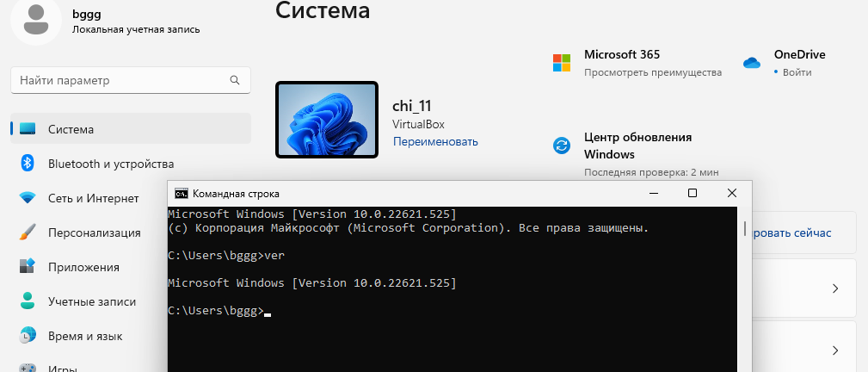The height and width of the screenshot is (372, 868).
Task: Click the Войти link under OneDrive
Action: [x=797, y=72]
